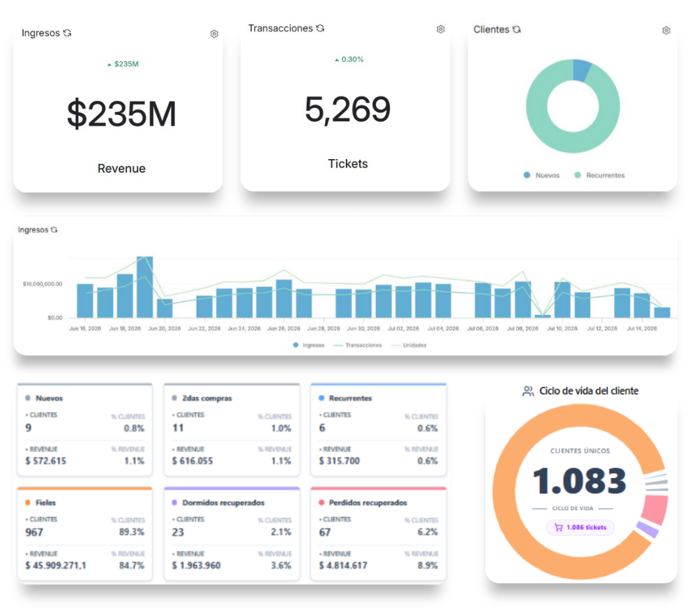Click the Tickets label under 5,269

click(348, 164)
